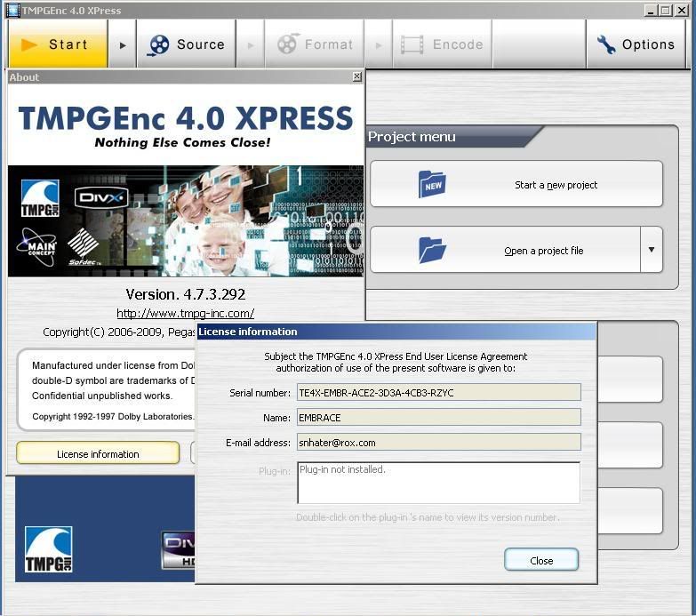Close the About panel with X
The width and height of the screenshot is (696, 616).
point(357,77)
